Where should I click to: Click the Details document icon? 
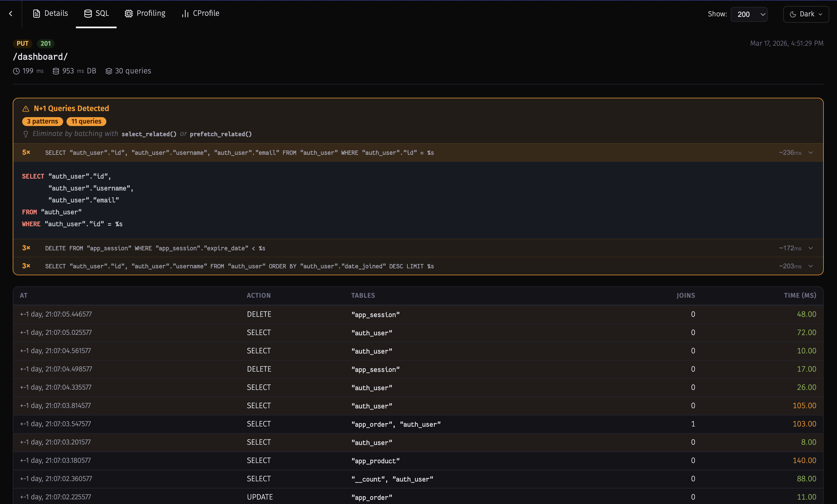coord(36,14)
